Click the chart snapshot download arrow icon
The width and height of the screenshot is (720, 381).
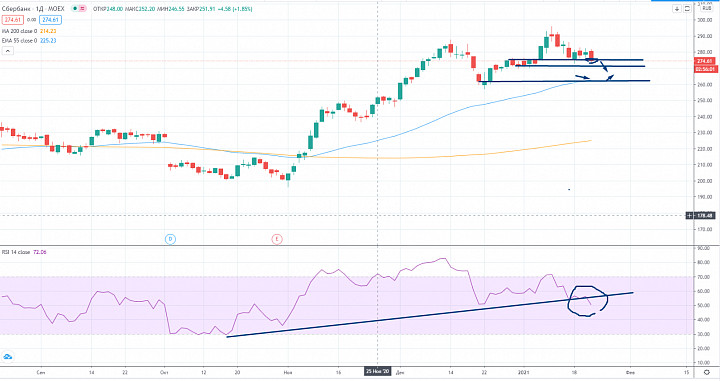point(677,9)
